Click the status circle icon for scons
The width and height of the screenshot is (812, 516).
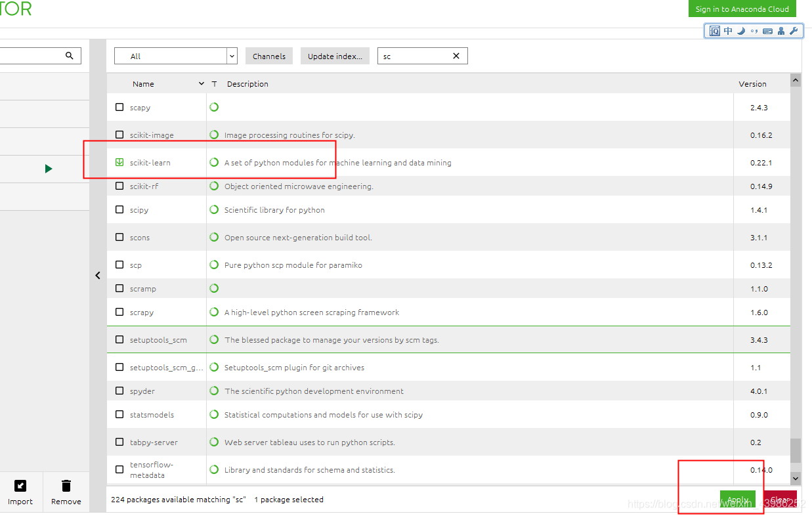[214, 237]
